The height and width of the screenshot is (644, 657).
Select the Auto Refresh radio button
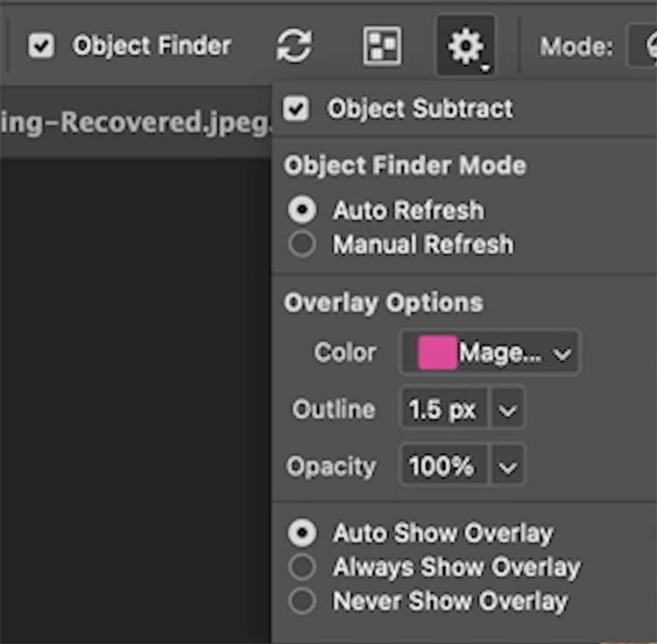pyautogui.click(x=302, y=209)
